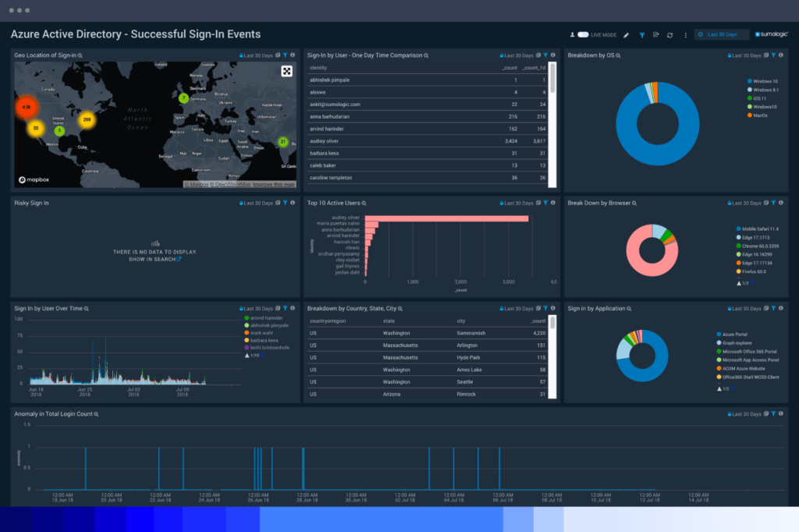Open the filter funnel icon in top toolbar

[642, 34]
